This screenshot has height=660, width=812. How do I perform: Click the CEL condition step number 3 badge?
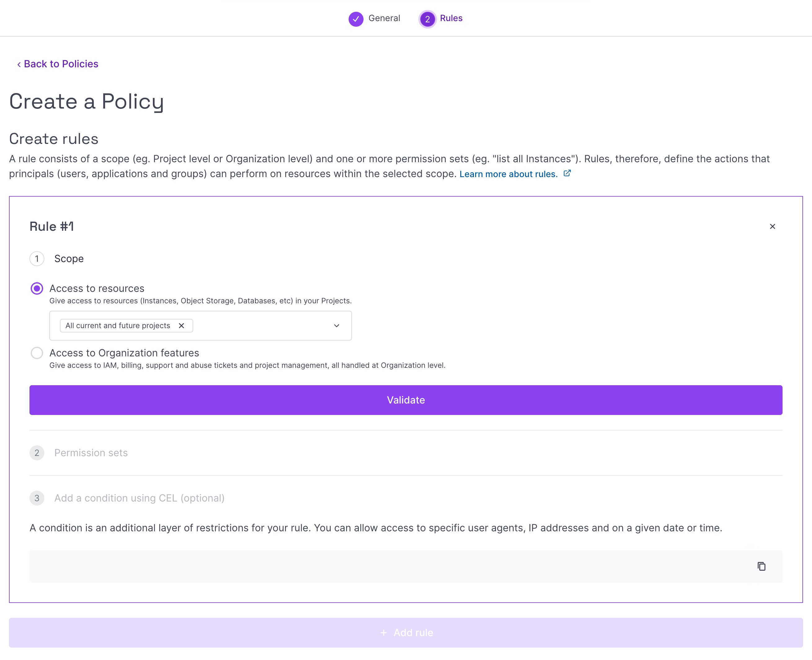point(37,498)
